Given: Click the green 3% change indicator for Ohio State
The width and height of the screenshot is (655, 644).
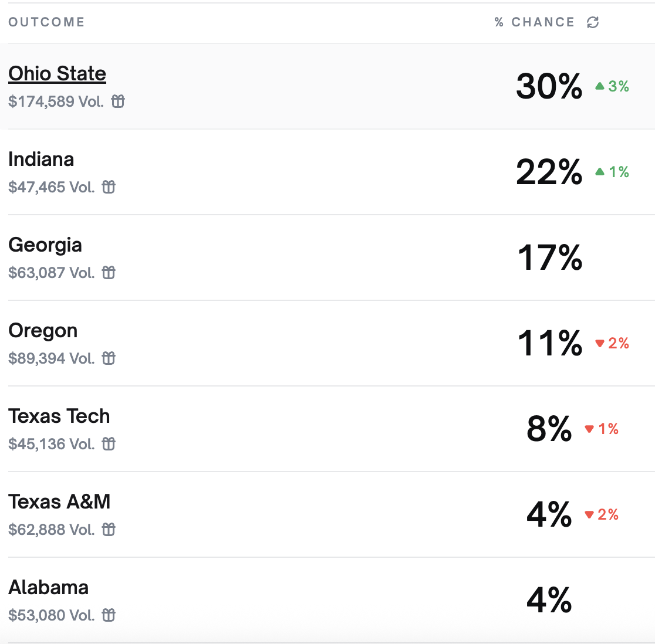Looking at the screenshot, I should pyautogui.click(x=612, y=86).
